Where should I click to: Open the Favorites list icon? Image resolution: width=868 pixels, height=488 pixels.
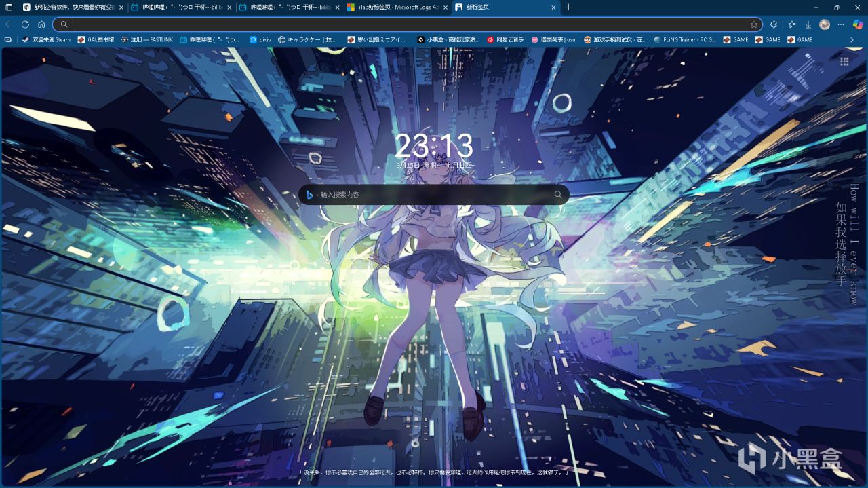point(791,24)
